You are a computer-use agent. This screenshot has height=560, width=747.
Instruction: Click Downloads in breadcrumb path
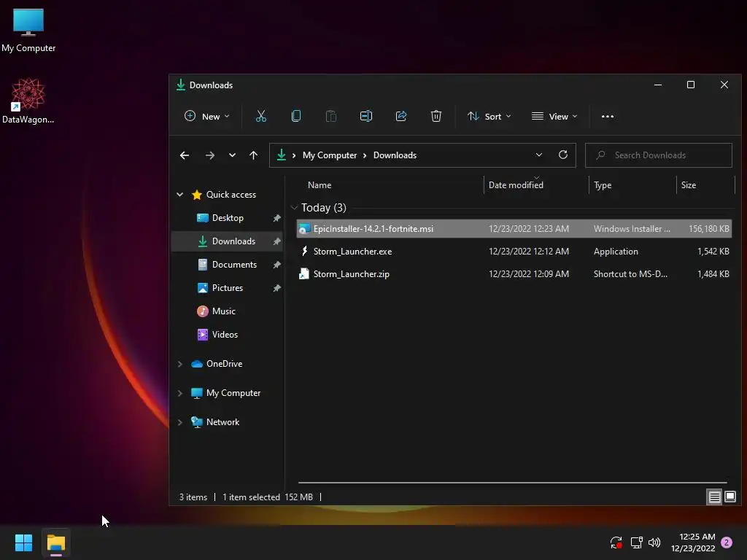click(395, 155)
